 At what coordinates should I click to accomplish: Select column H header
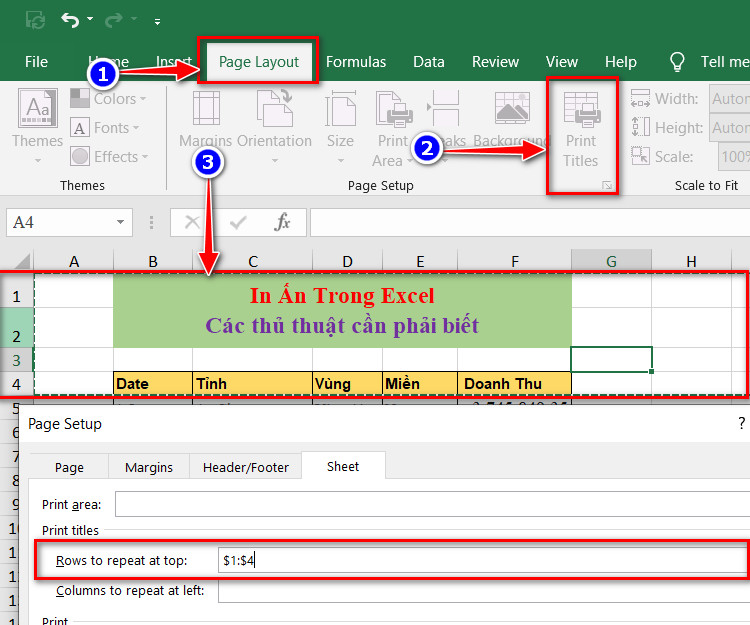[x=691, y=262]
